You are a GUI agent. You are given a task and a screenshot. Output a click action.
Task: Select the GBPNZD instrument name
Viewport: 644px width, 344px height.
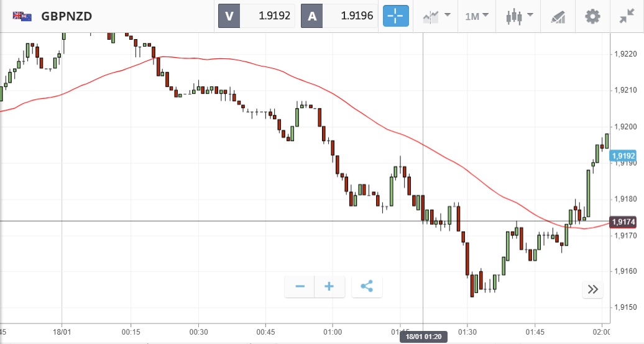click(67, 16)
